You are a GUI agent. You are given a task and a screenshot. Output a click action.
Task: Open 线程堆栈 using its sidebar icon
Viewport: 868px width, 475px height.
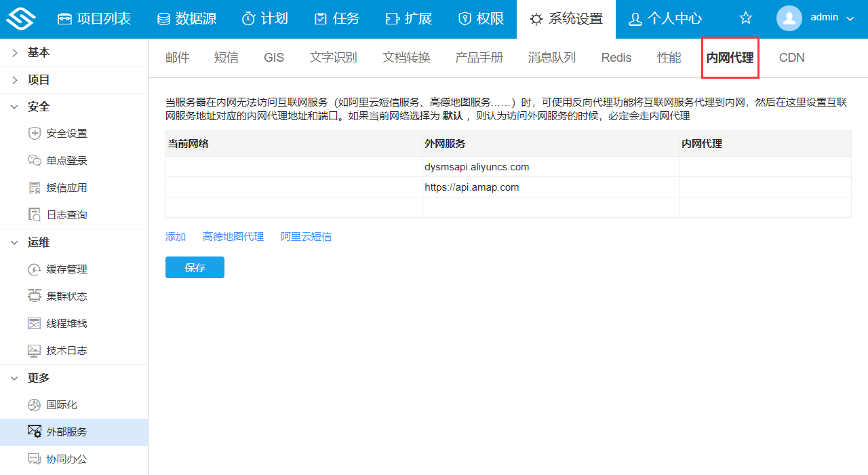(35, 323)
